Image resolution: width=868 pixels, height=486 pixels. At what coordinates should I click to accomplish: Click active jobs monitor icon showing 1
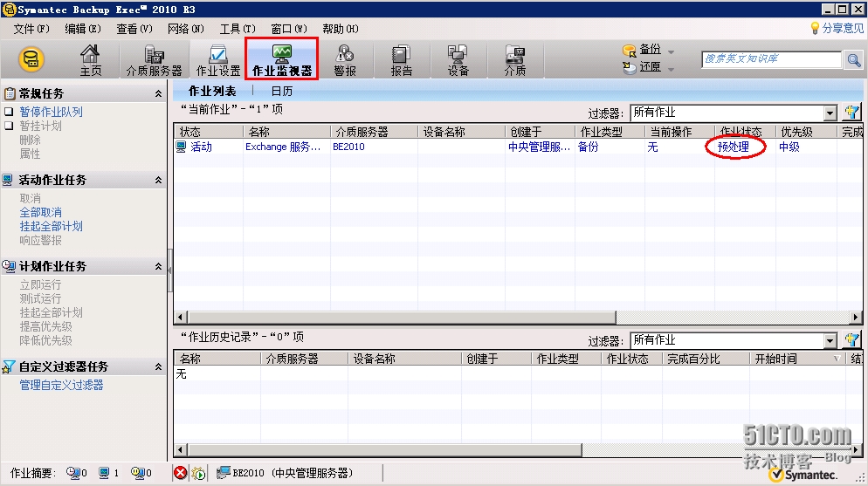104,473
